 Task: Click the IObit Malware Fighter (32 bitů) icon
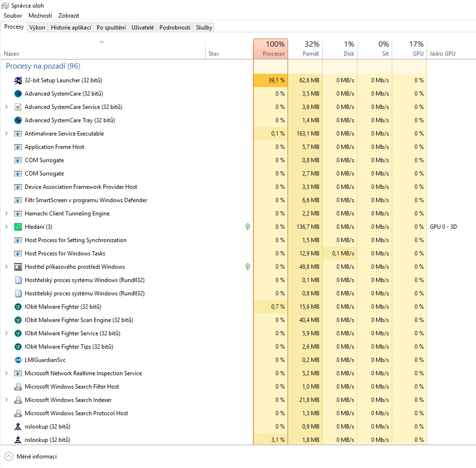coord(18,307)
